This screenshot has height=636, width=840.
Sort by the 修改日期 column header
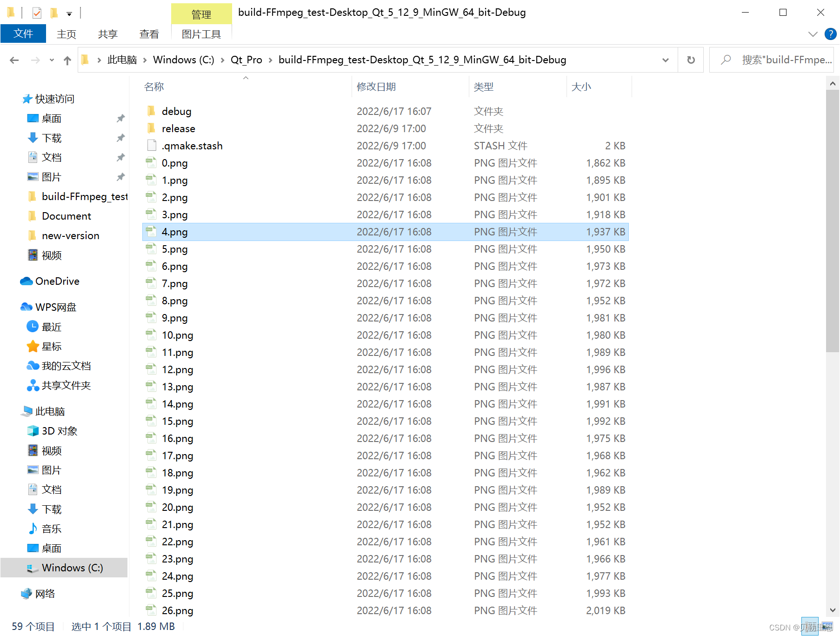point(376,87)
